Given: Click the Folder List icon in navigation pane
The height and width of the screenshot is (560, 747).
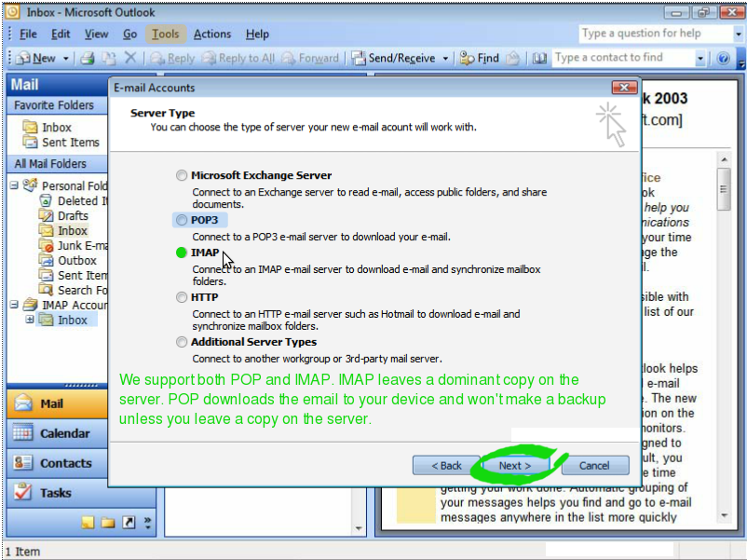Looking at the screenshot, I should click(108, 523).
